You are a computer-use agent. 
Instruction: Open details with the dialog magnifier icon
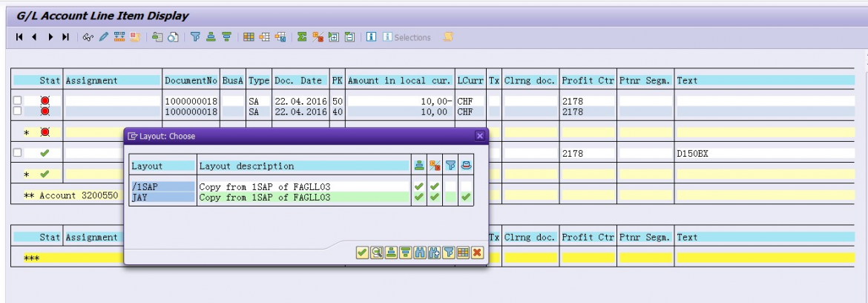tap(376, 252)
